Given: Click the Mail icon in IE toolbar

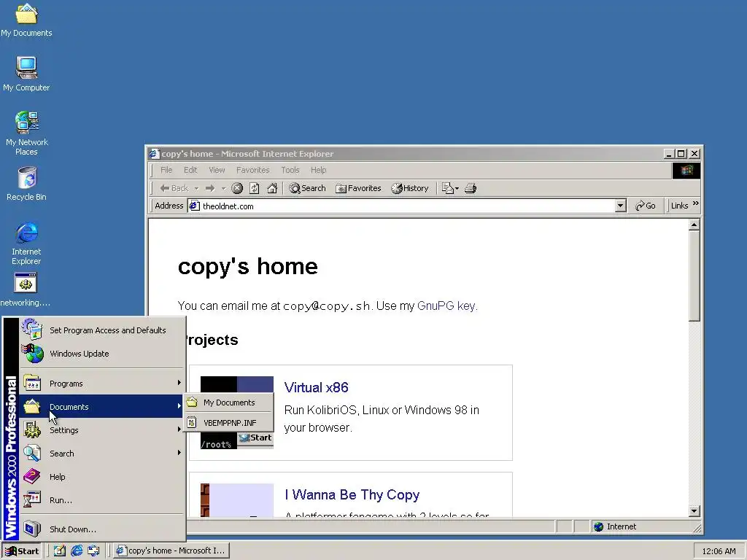Looking at the screenshot, I should (x=447, y=188).
